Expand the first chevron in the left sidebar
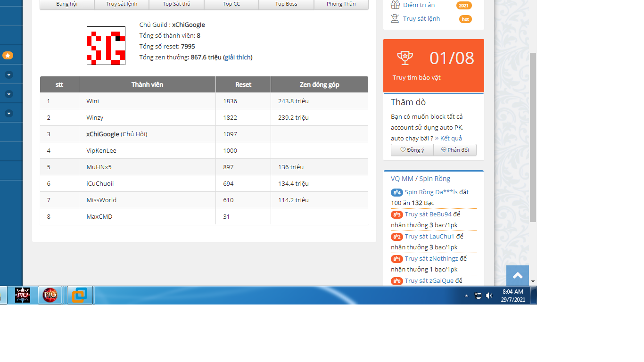Image resolution: width=644 pixels, height=362 pixels. pos(8,75)
